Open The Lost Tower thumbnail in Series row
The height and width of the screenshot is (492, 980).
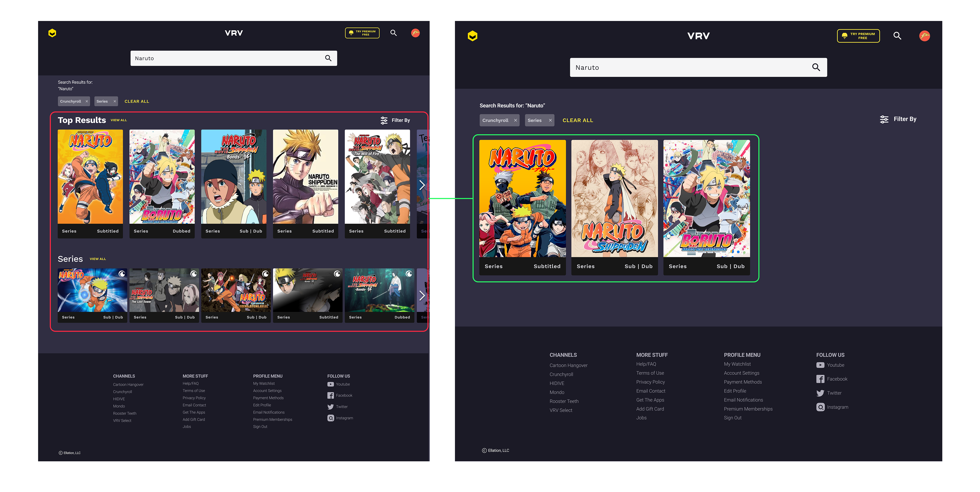[164, 296]
